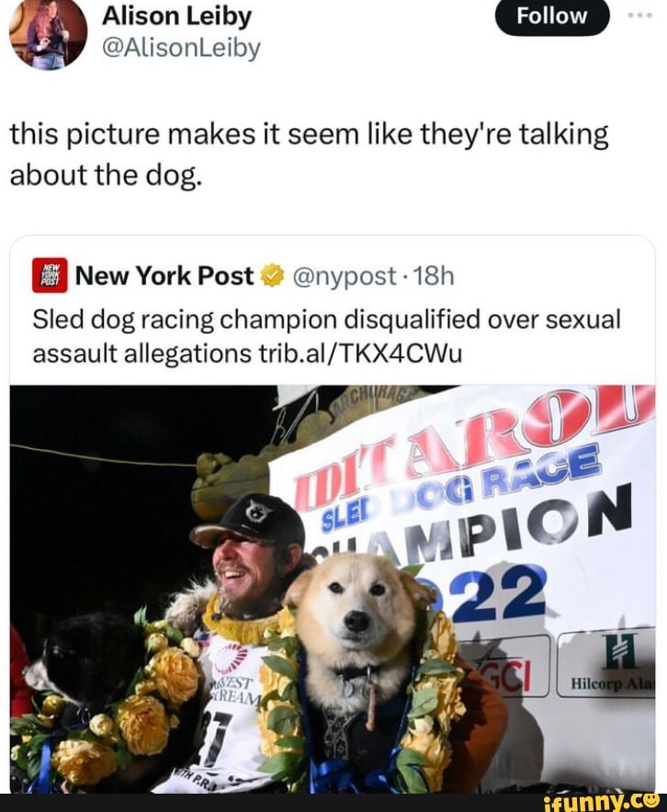Click the Alison Leiby display name
The image size is (667, 812).
coord(176,17)
